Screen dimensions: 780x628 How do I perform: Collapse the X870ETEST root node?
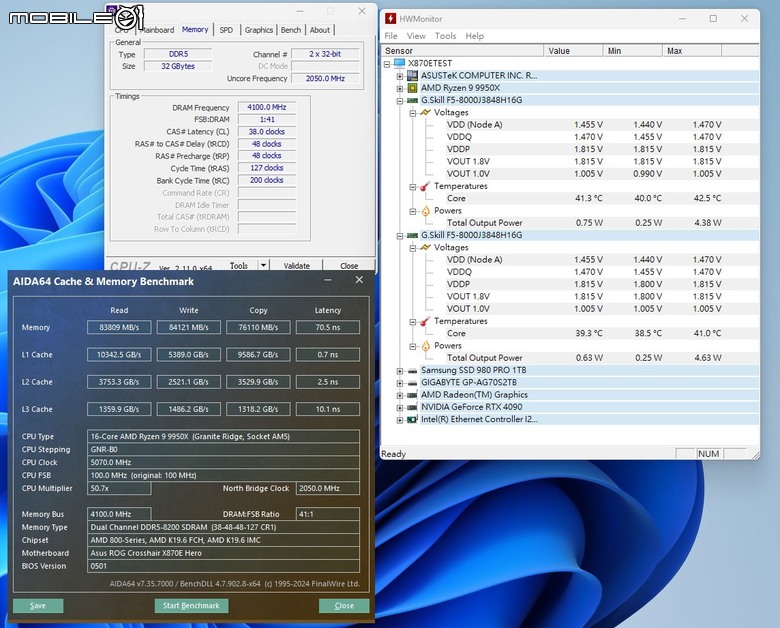(x=387, y=64)
